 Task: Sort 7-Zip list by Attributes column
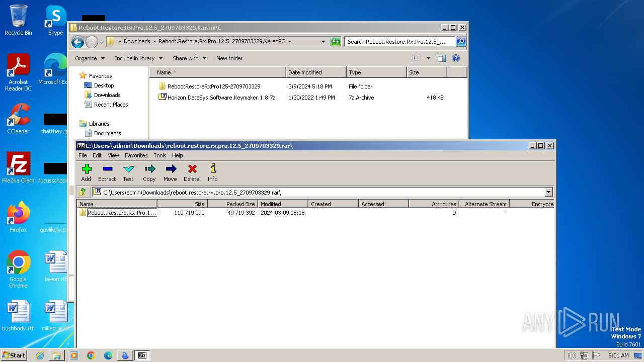434,204
